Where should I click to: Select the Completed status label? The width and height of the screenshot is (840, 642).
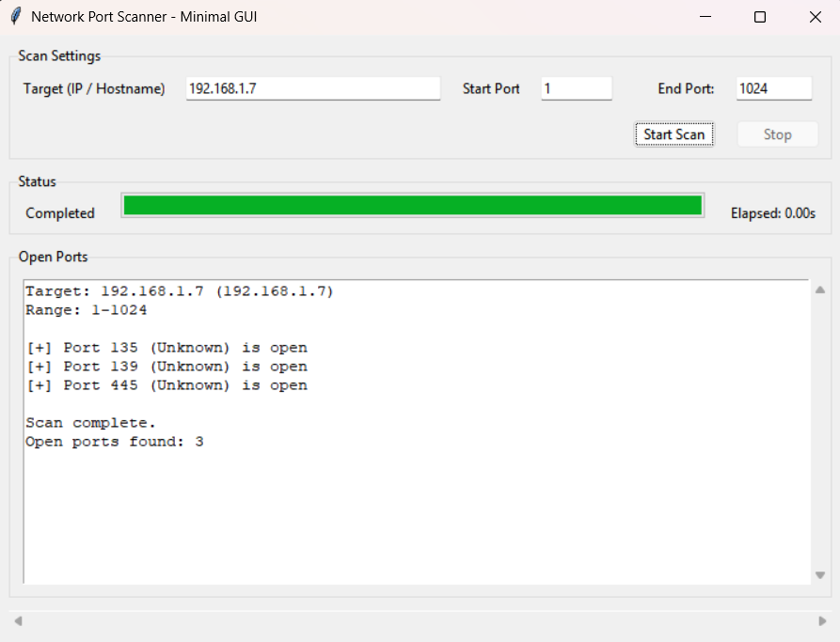point(59,212)
